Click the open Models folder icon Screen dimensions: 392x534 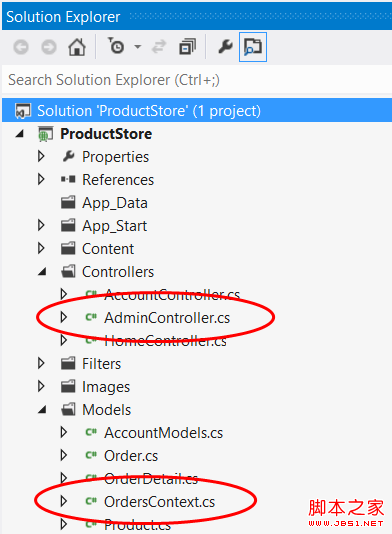click(68, 409)
